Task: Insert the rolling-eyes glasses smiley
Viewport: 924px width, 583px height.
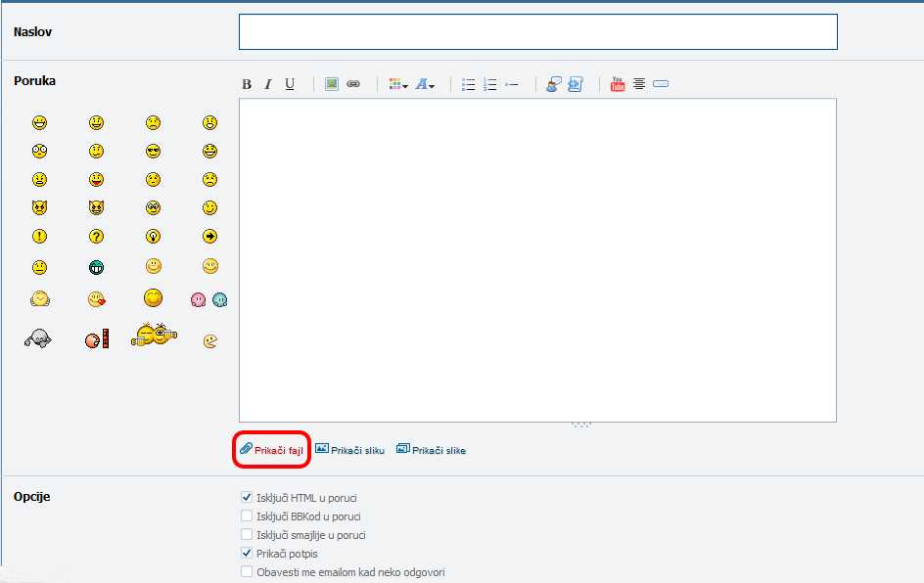Action: tap(154, 207)
